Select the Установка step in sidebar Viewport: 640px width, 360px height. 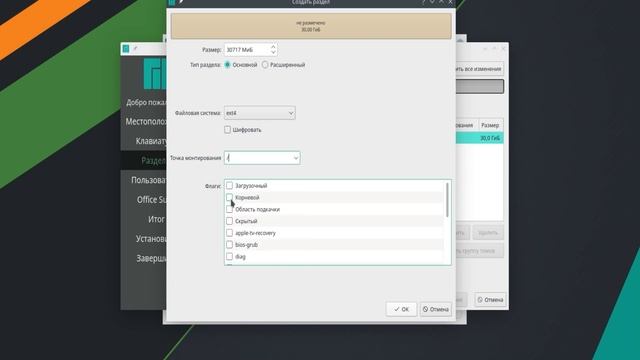(144, 239)
